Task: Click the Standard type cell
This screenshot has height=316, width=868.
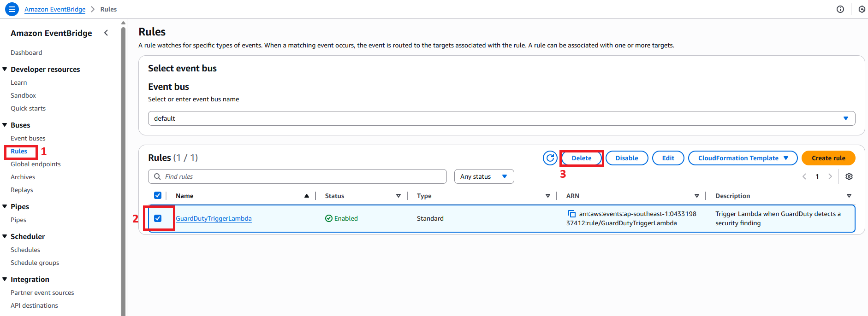Action: [430, 218]
